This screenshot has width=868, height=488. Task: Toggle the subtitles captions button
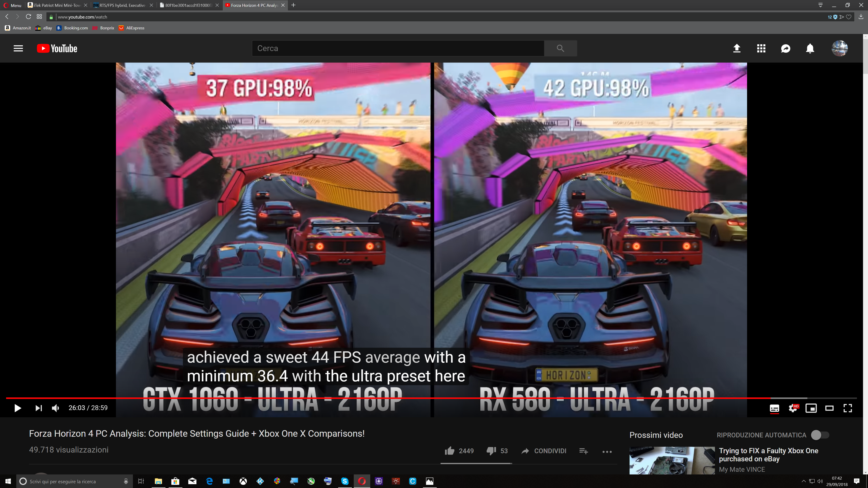[774, 408]
